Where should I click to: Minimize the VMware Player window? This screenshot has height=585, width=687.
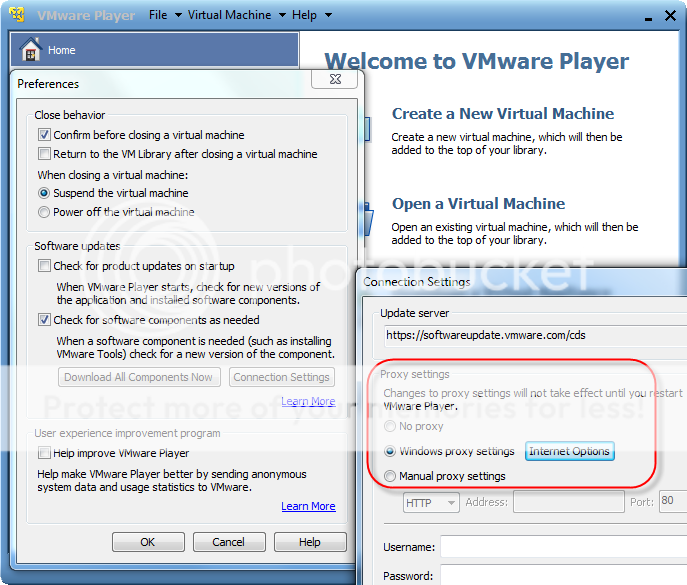coord(648,18)
